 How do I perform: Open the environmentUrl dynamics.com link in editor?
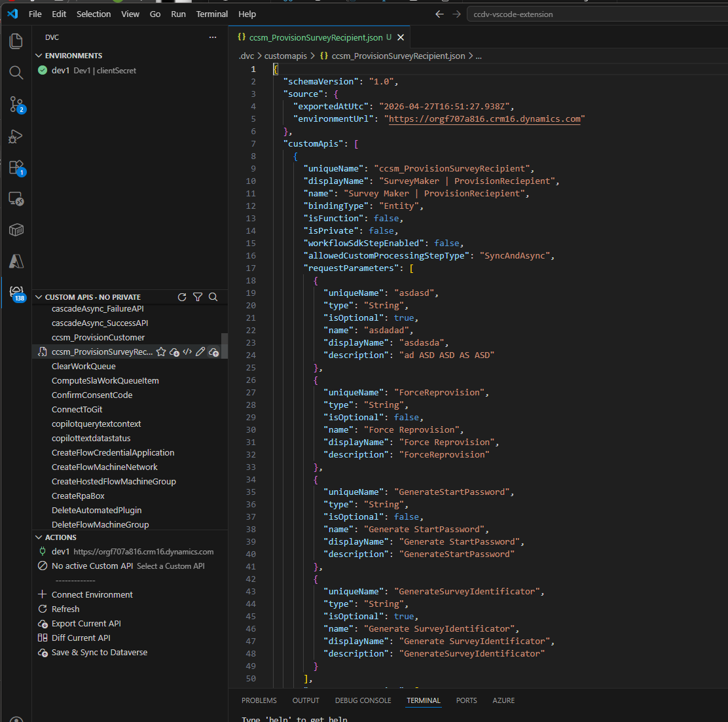coord(484,119)
